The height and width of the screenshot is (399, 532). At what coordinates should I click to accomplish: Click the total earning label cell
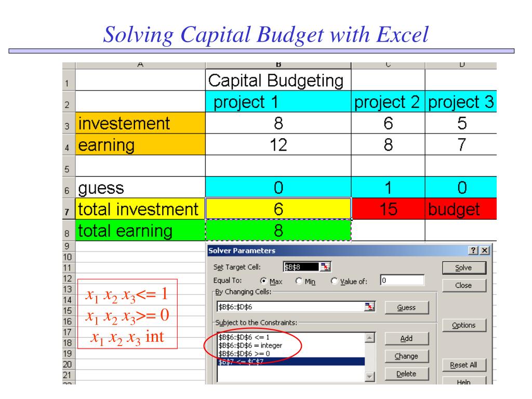click(140, 230)
